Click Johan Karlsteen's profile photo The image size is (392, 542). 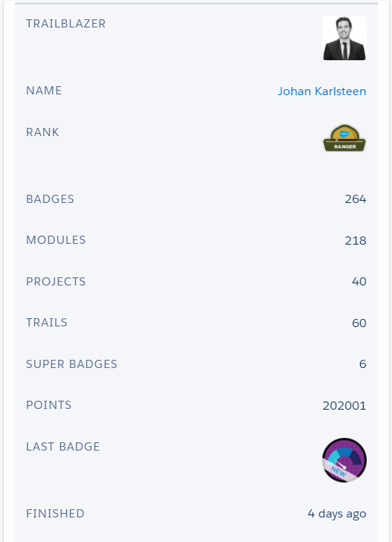(344, 38)
